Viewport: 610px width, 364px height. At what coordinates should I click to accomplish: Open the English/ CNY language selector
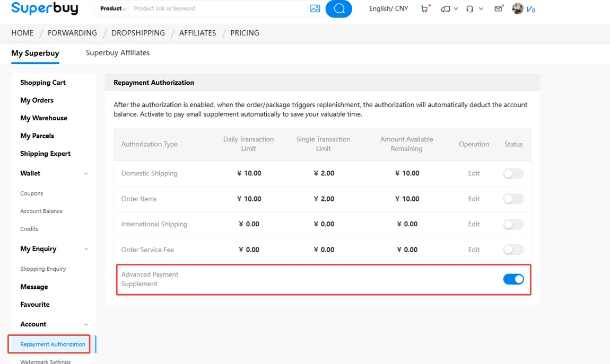(x=388, y=8)
